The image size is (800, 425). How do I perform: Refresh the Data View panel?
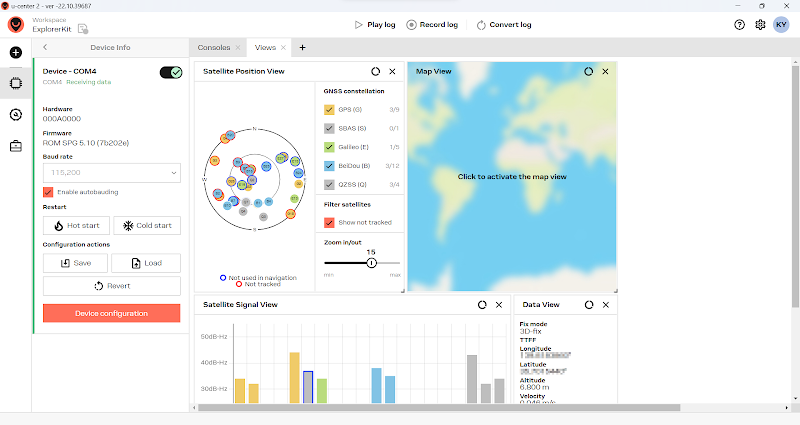coord(589,305)
